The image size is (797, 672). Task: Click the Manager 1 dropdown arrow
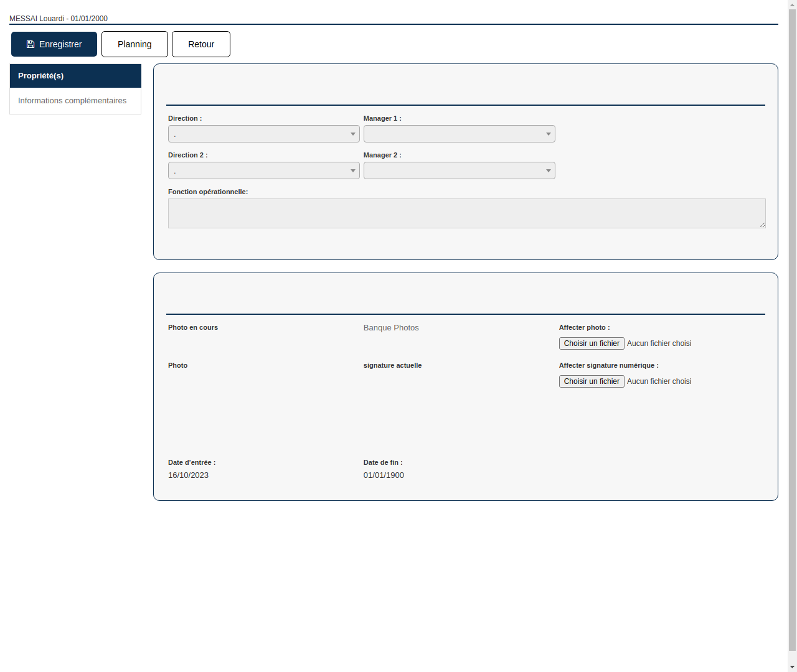click(x=547, y=134)
